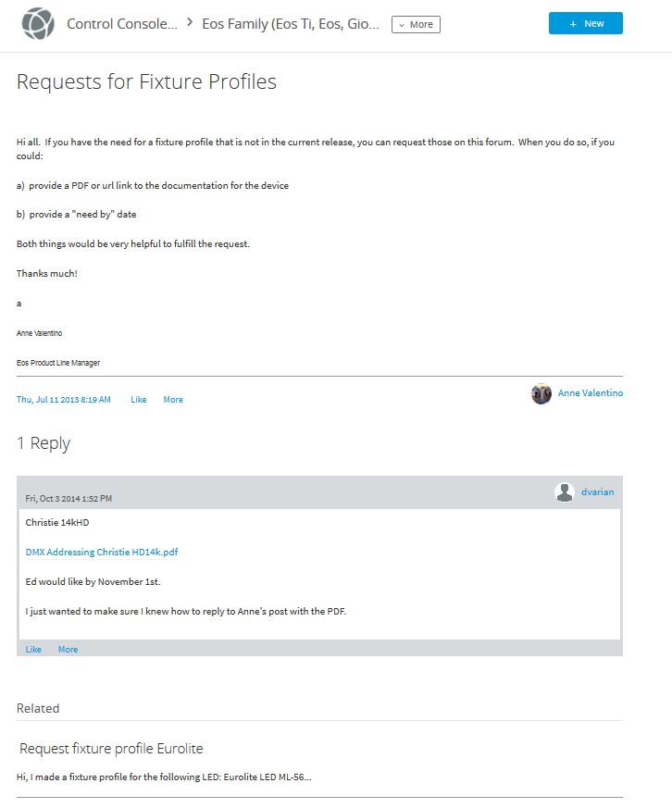Click the community logo icon
This screenshot has width=672, height=808.
(38, 24)
